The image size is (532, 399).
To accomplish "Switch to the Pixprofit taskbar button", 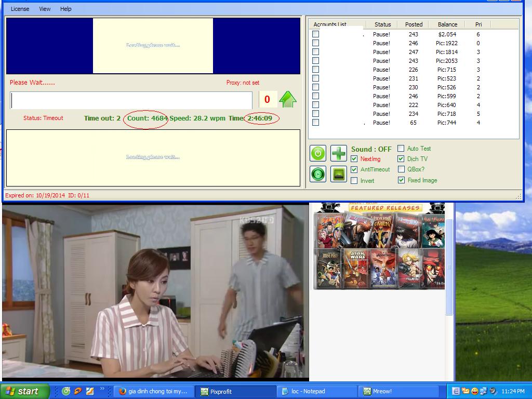I will point(236,391).
